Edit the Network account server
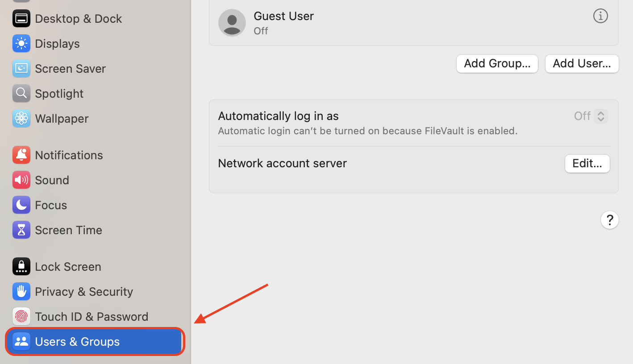The image size is (633, 364). coord(587,163)
